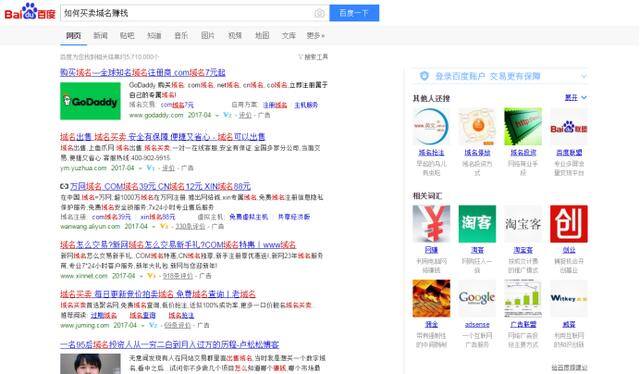Open the 百度联盟 text link

[x=569, y=153]
